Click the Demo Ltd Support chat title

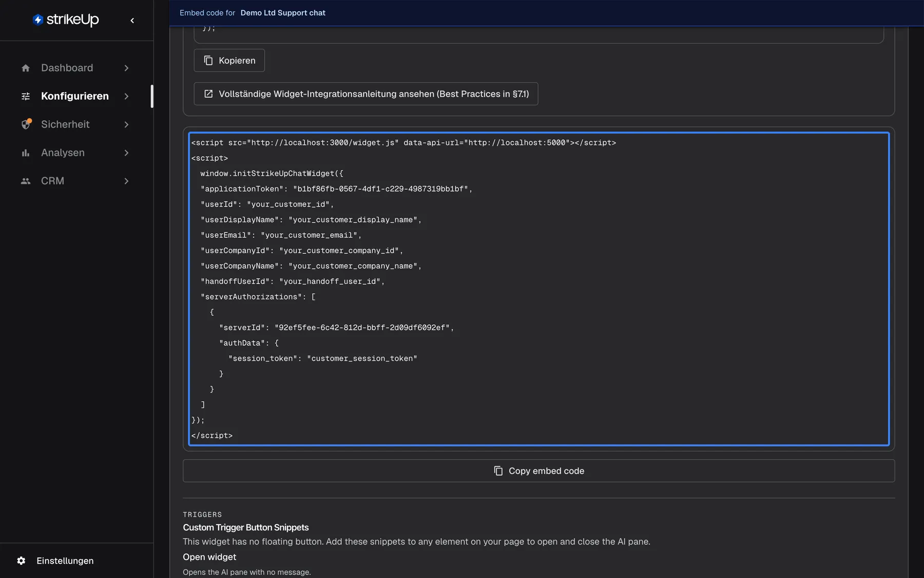pyautogui.click(x=283, y=13)
